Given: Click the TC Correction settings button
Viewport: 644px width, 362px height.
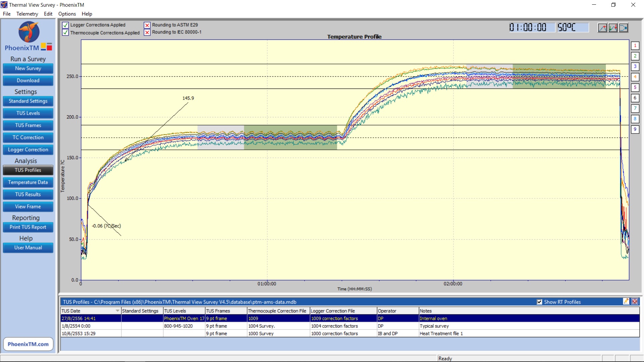Looking at the screenshot, I should point(28,137).
